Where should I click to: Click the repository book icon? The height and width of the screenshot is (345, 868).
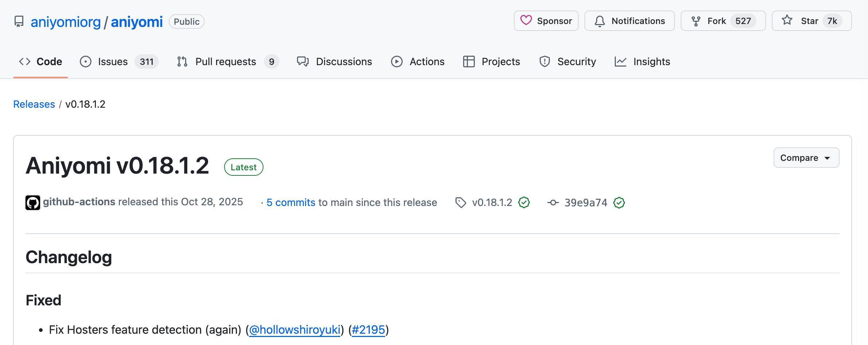(x=19, y=21)
